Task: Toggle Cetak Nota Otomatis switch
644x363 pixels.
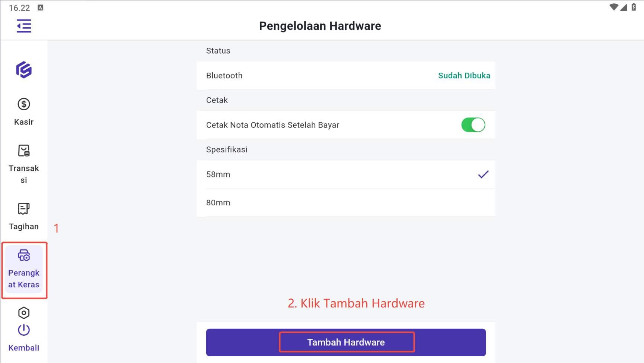Action: [473, 125]
